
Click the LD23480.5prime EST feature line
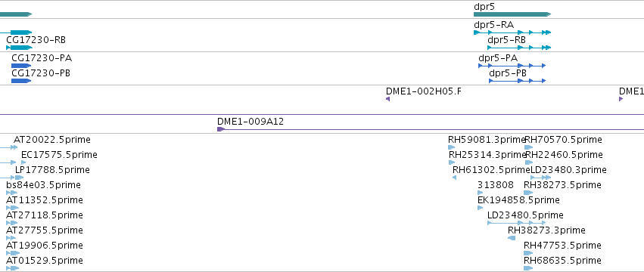516,223
